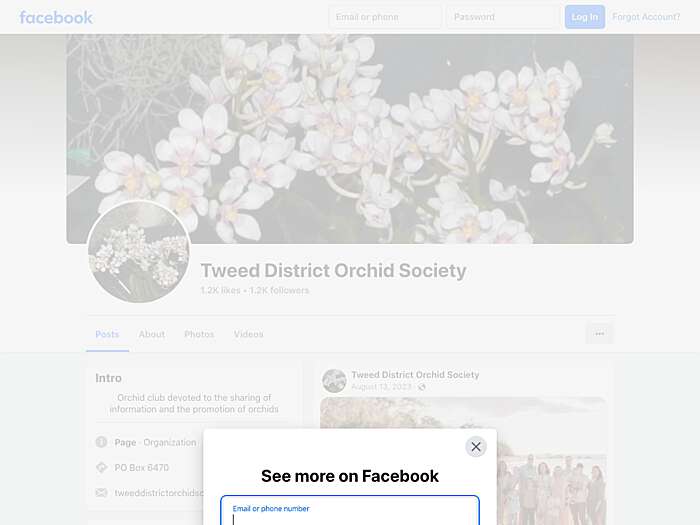Click the dialog's Email or phone number field
Screen dimensions: 700x525
pyautogui.click(x=350, y=510)
